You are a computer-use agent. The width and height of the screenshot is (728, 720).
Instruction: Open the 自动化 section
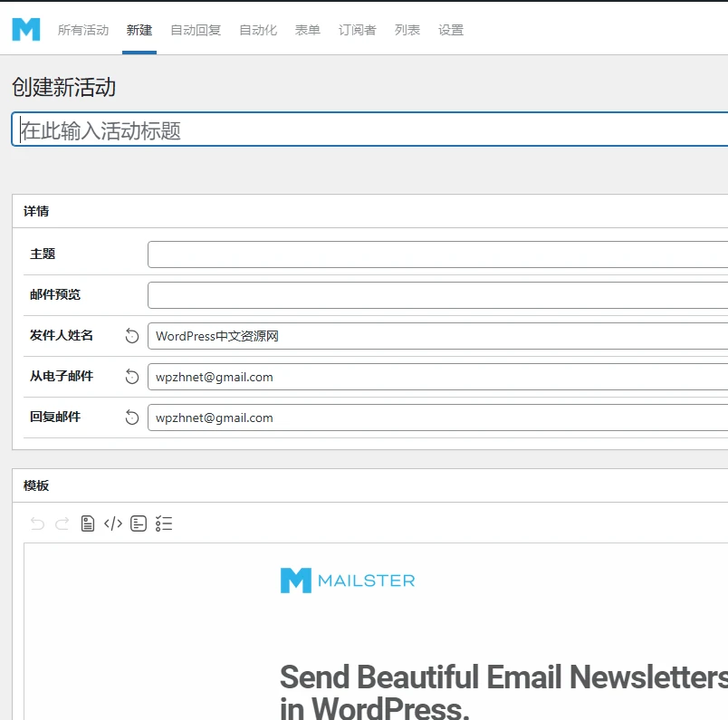click(x=258, y=29)
